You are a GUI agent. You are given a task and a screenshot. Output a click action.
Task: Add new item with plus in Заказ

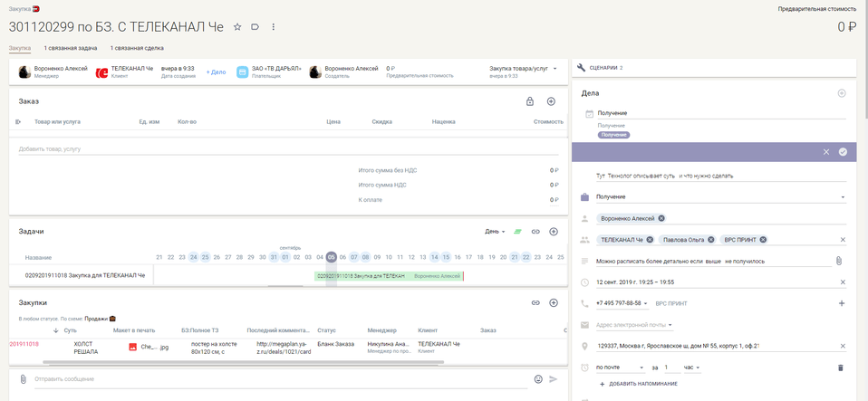coord(551,101)
